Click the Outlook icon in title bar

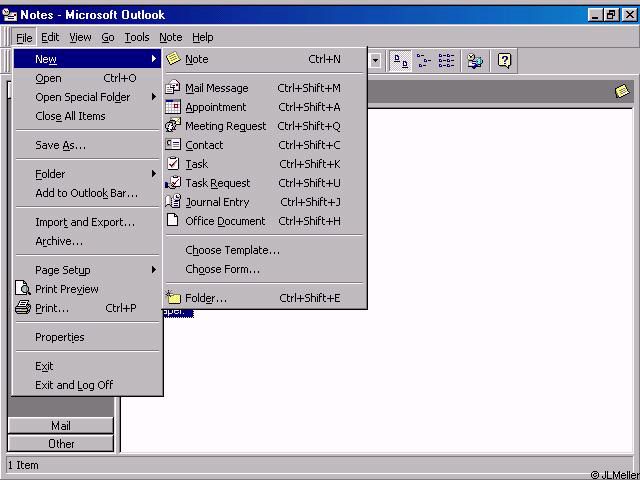point(9,15)
